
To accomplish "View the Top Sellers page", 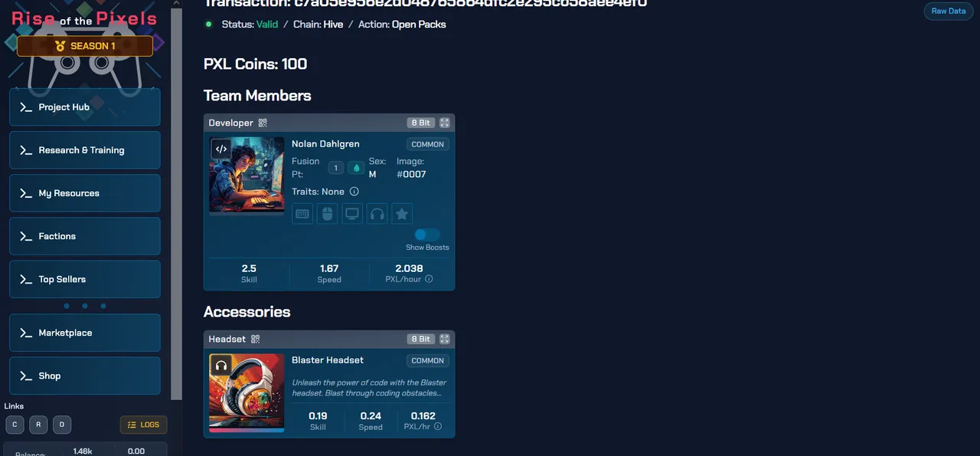I will (85, 279).
